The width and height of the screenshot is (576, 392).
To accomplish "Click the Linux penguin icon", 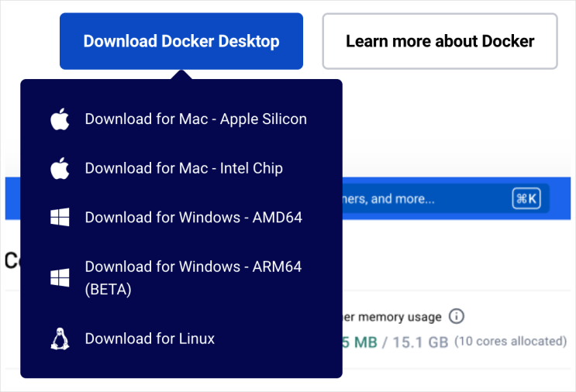I will 60,339.
